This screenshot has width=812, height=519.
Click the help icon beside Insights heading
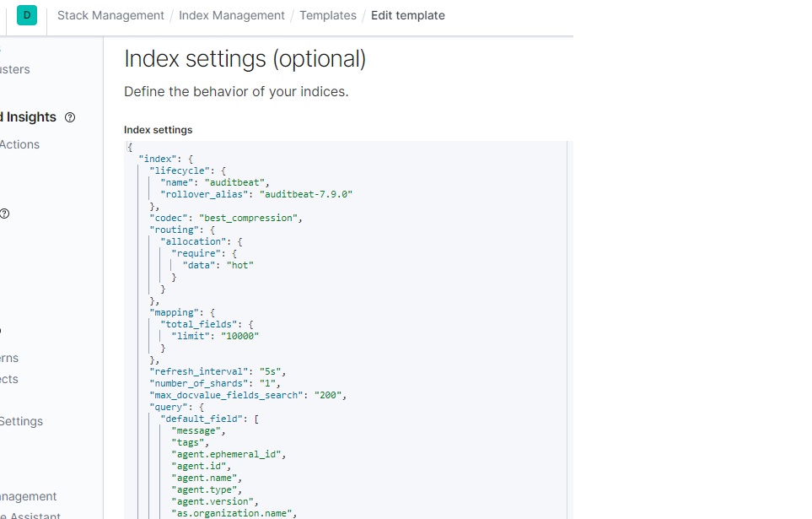point(70,117)
